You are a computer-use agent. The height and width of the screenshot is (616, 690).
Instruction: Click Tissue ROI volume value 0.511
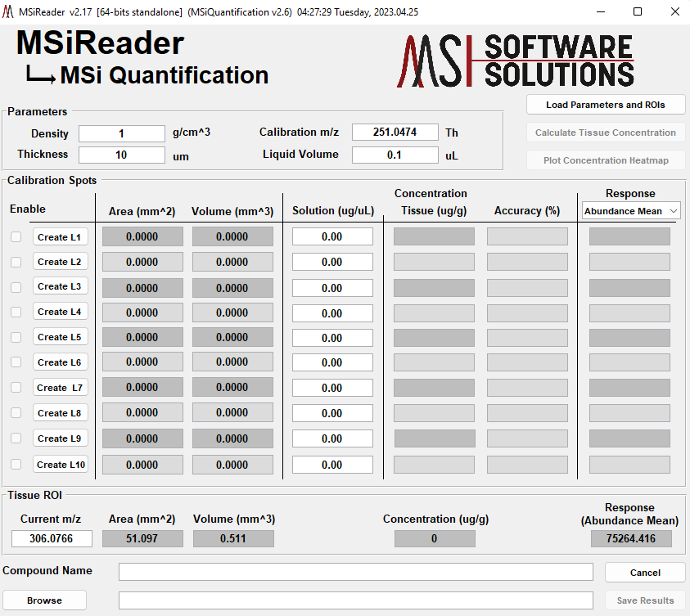[233, 538]
